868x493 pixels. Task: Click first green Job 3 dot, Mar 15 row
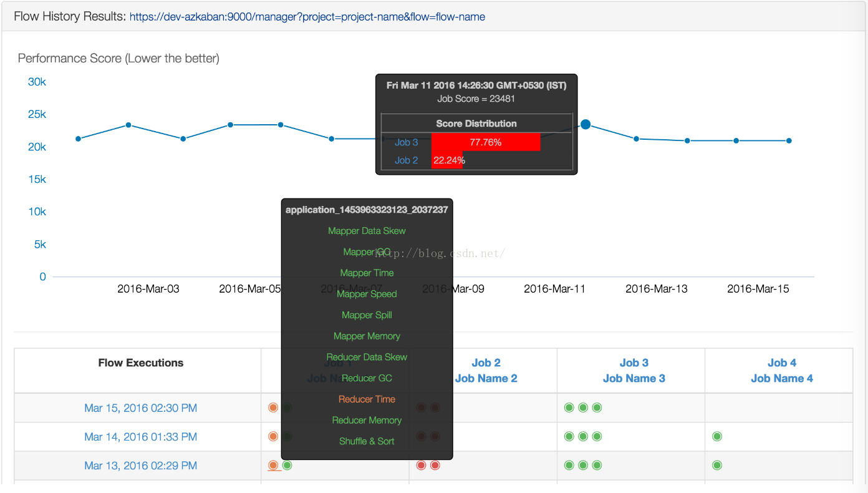569,408
